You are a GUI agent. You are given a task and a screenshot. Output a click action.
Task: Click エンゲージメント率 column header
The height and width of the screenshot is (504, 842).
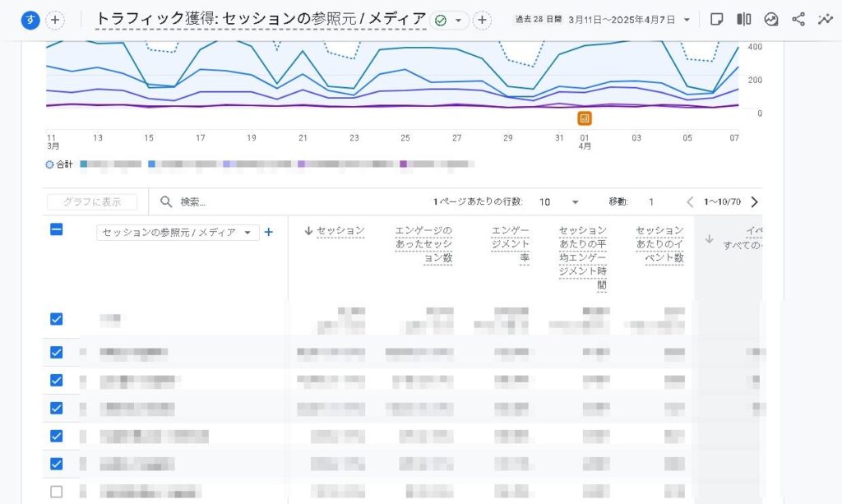point(510,244)
